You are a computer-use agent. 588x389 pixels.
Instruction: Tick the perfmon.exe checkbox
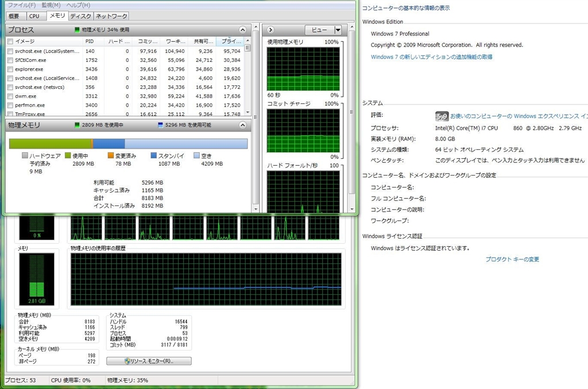pyautogui.click(x=10, y=106)
